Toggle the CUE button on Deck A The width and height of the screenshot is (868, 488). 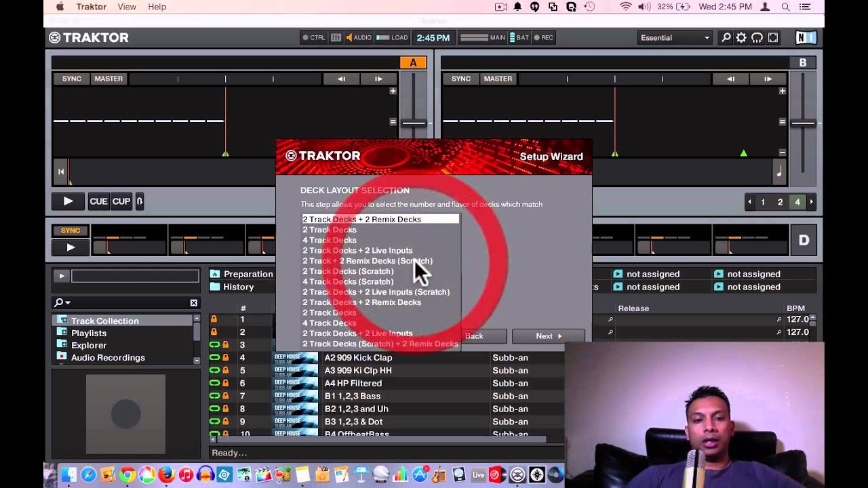(x=99, y=201)
